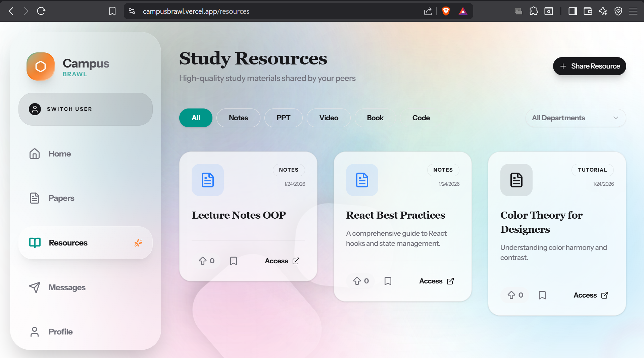The image size is (644, 358).
Task: Click the Campus brand name text
Action: [86, 63]
